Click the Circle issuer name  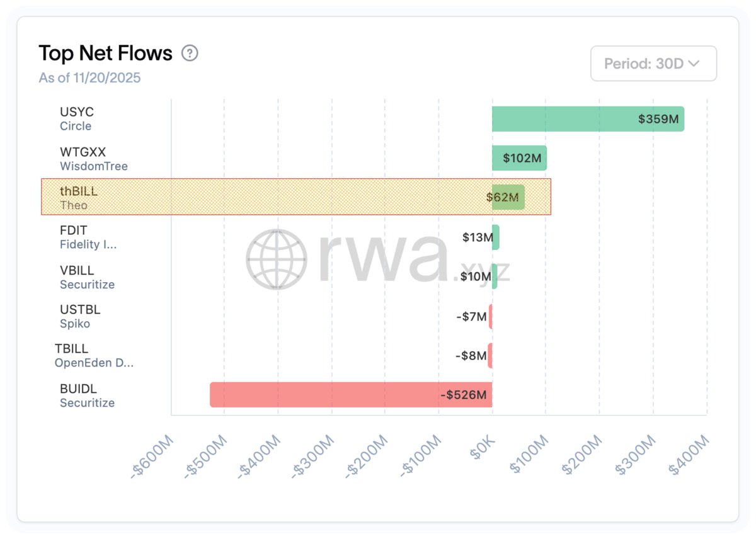click(76, 126)
